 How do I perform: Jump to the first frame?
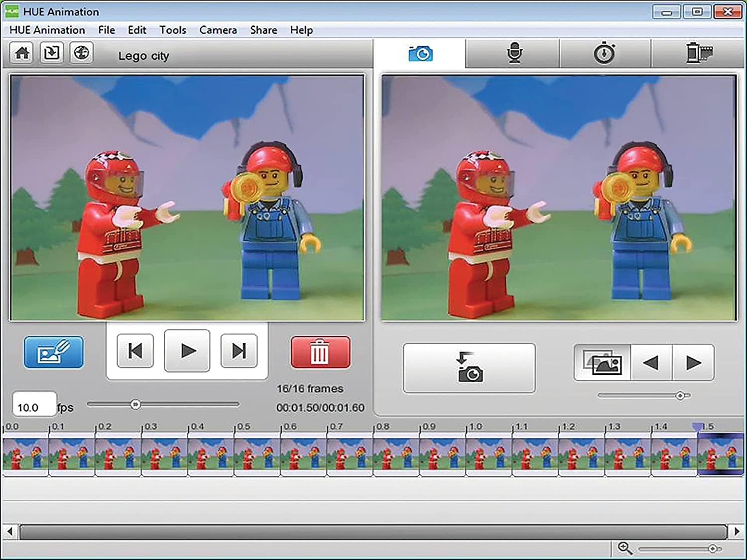(x=134, y=350)
